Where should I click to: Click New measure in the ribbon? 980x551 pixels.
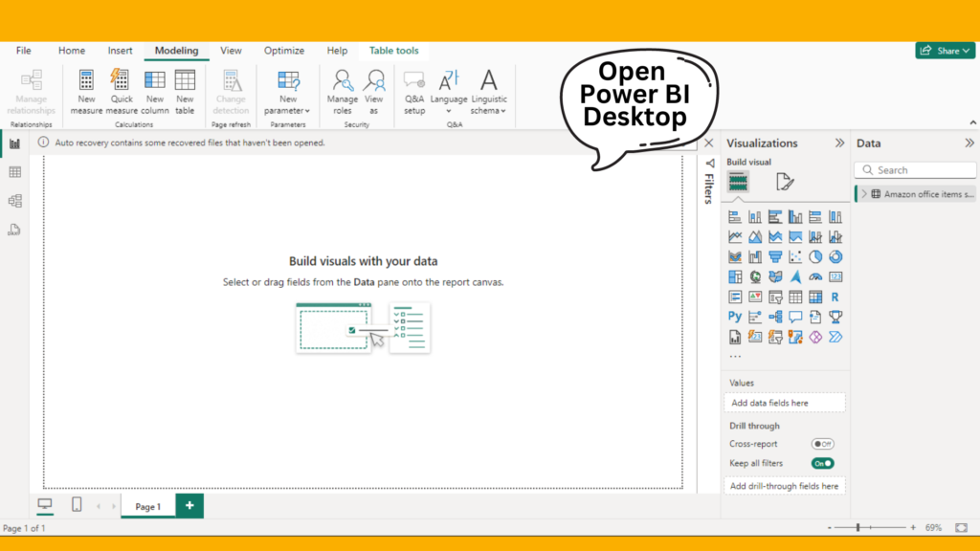86,92
